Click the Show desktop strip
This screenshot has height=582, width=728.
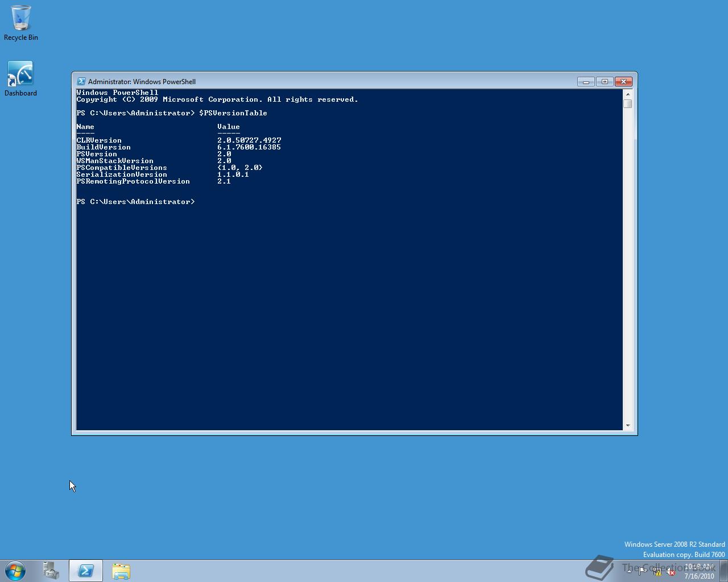[723, 571]
